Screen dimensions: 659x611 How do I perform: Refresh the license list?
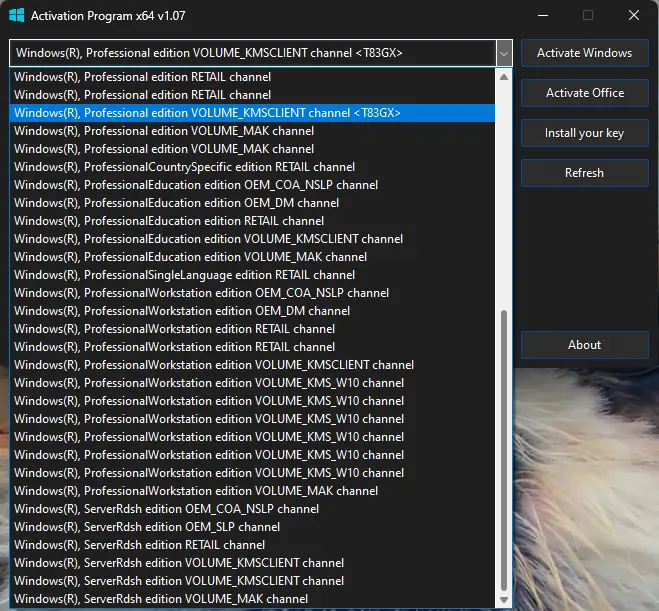pyautogui.click(x=585, y=173)
